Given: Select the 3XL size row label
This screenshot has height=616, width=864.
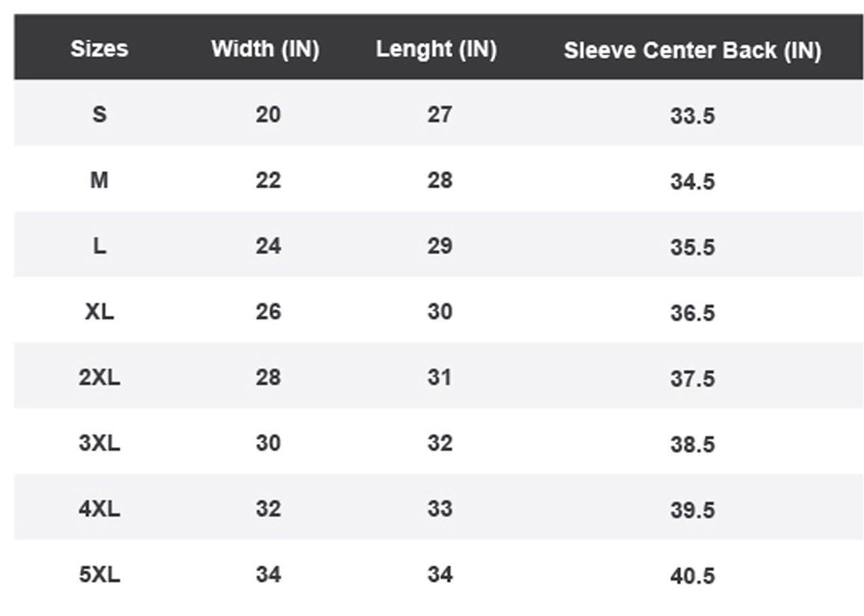Looking at the screenshot, I should (99, 443).
